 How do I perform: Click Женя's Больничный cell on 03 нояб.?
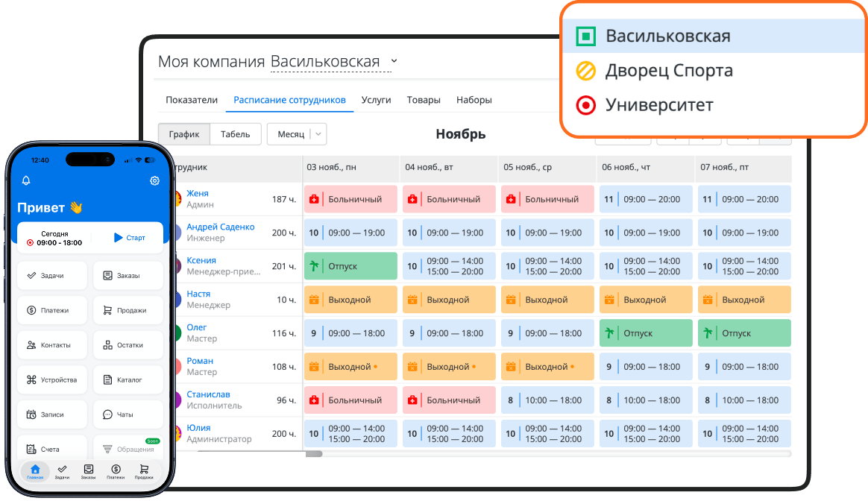coord(350,199)
